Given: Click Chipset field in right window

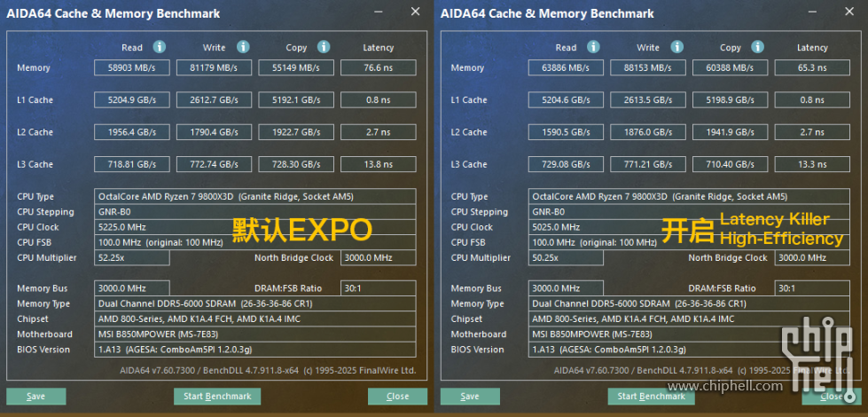Looking at the screenshot, I should (689, 319).
